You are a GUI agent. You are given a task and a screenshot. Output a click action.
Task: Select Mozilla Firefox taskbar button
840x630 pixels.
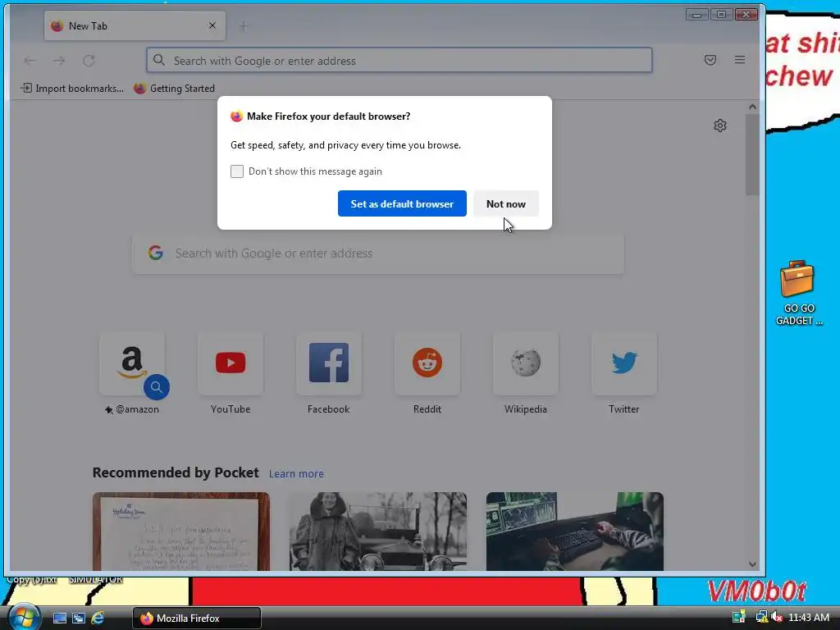(x=197, y=619)
